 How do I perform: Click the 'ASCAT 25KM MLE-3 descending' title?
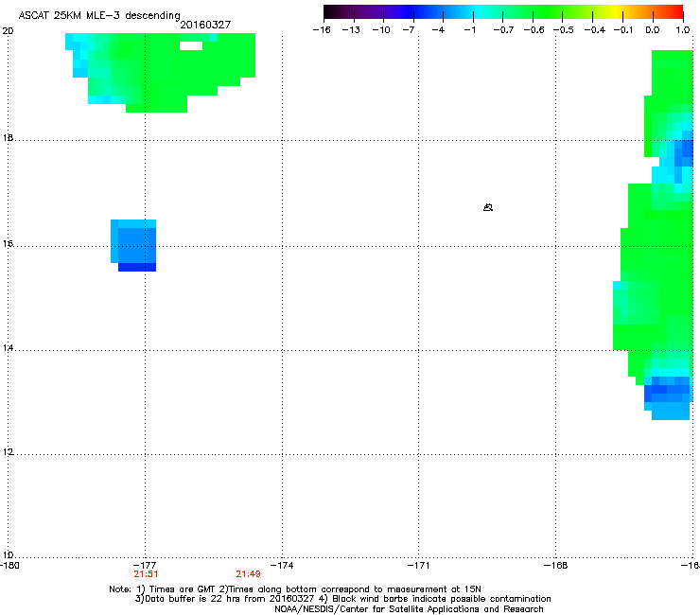click(99, 15)
